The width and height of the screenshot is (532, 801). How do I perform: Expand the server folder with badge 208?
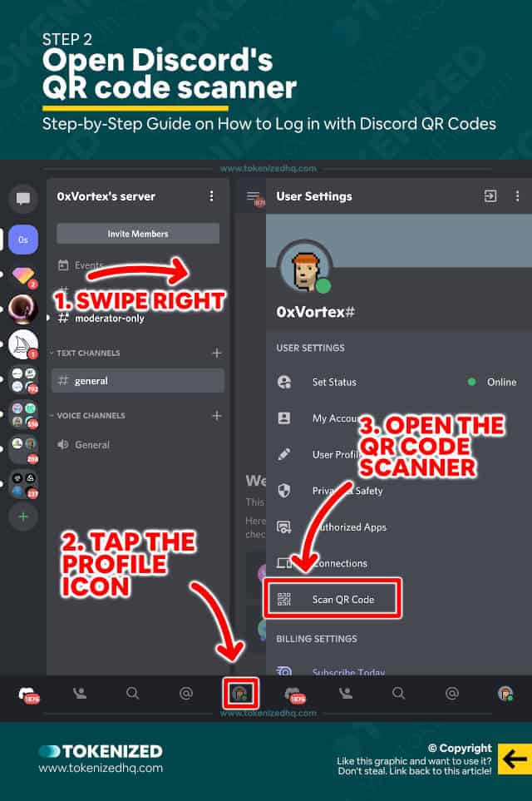click(x=24, y=449)
